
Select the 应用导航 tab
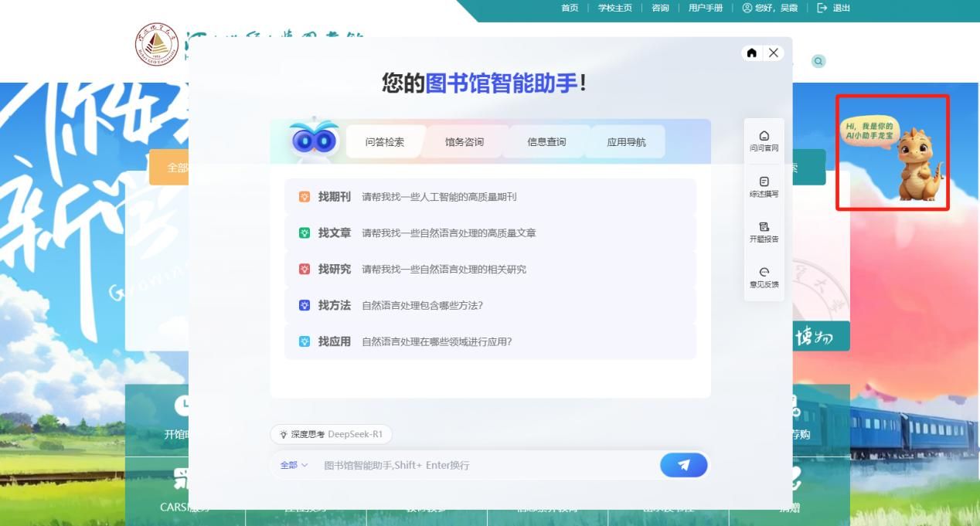pos(626,142)
